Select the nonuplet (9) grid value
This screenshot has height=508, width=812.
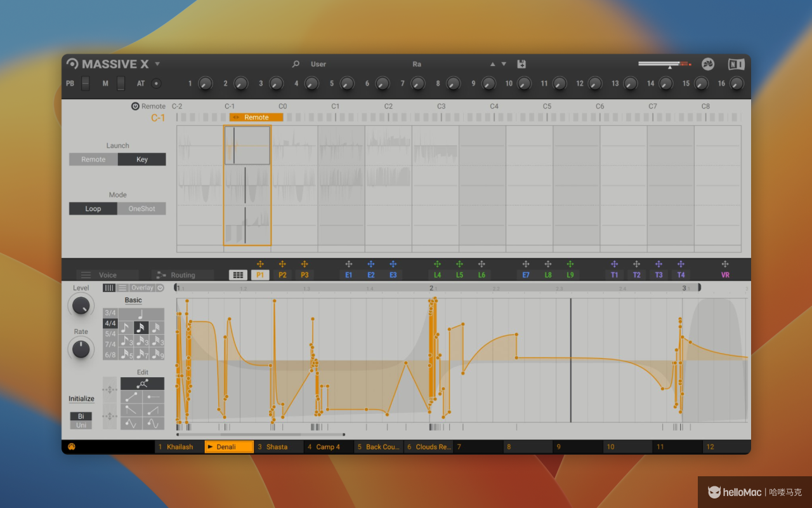[156, 354]
